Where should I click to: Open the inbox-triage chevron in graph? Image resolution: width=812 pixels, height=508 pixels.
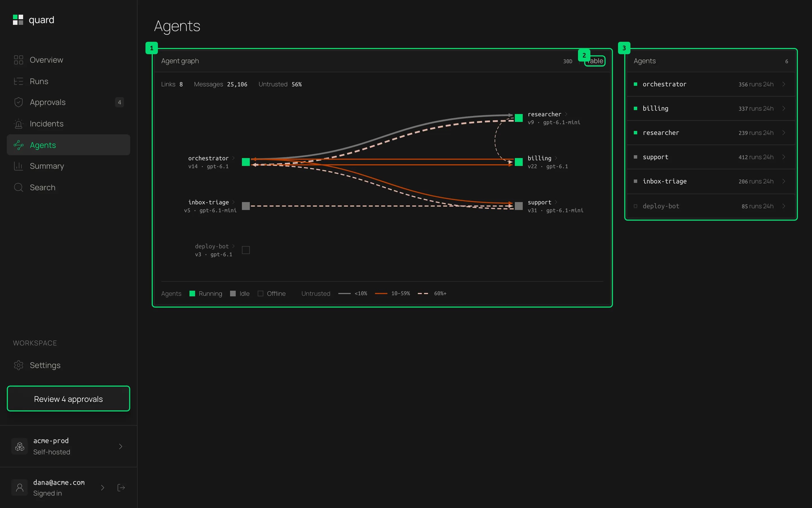[x=233, y=202]
